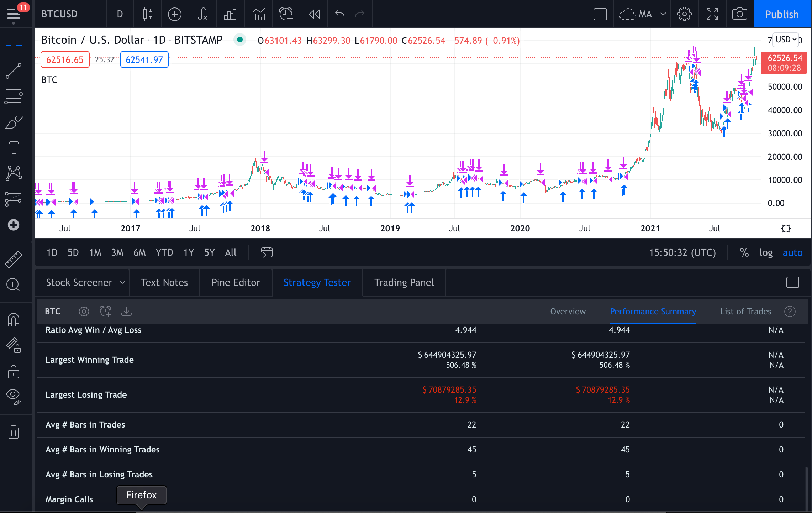Open the indicators fx button
Image resolution: width=812 pixels, height=513 pixels.
202,14
